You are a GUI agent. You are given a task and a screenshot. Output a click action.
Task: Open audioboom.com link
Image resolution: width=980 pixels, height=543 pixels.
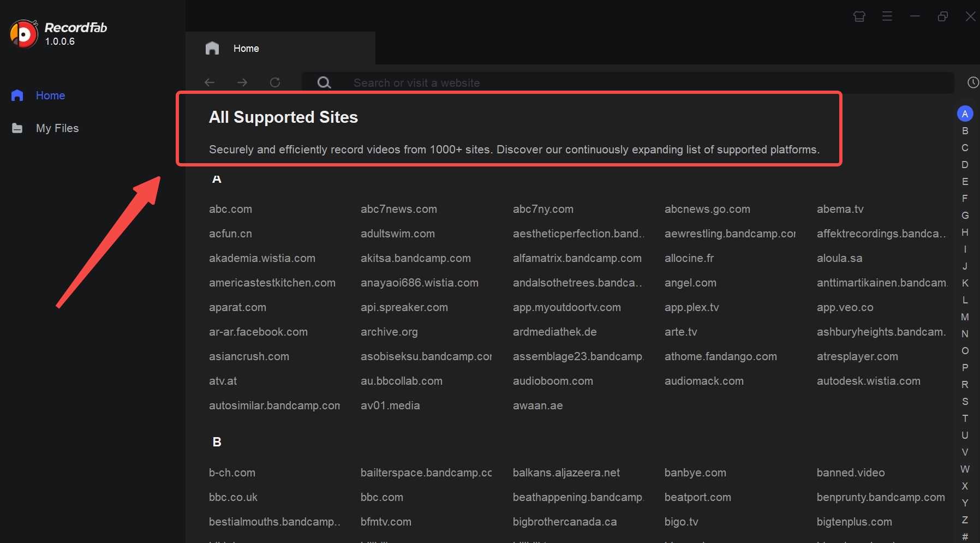pos(553,381)
